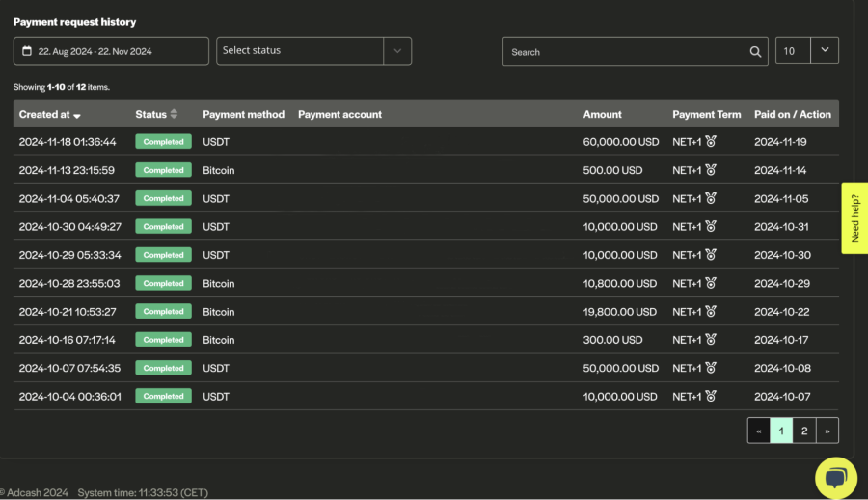Viewport: 868px width, 500px height.
Task: Expand the Select status dropdown
Action: click(x=396, y=51)
